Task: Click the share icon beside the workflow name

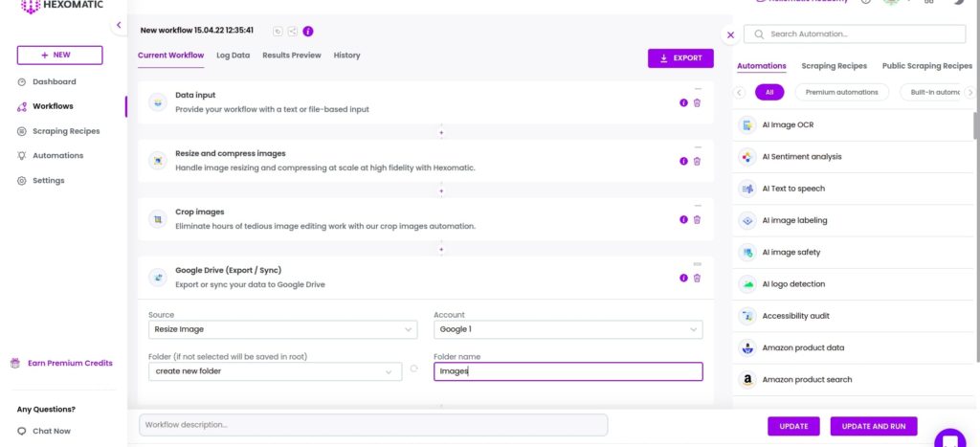Action: point(293,32)
